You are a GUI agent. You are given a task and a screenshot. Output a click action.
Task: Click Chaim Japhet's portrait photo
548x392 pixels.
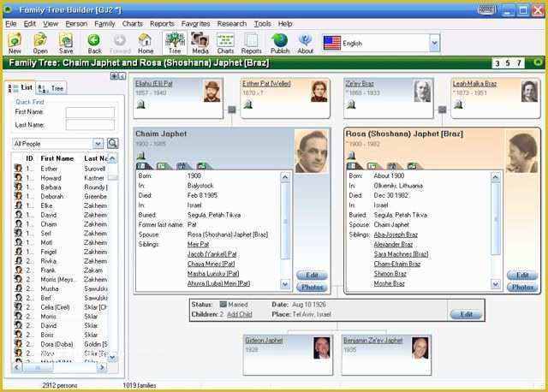click(x=312, y=151)
